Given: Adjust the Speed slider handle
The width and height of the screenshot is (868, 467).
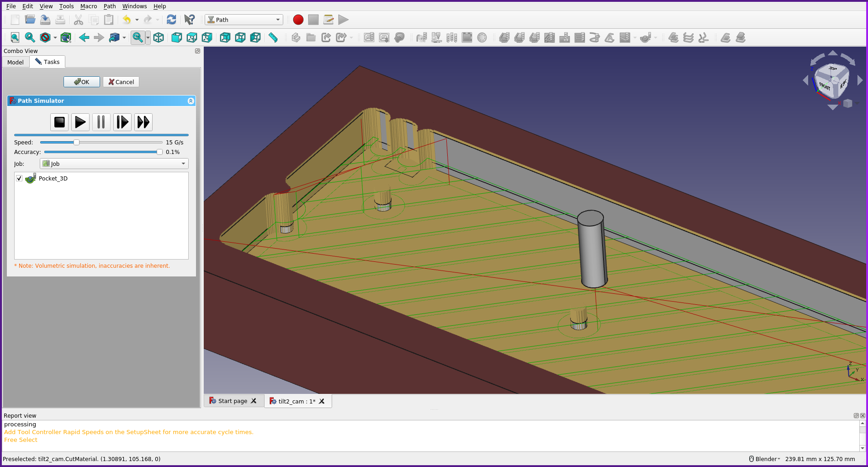Looking at the screenshot, I should tap(76, 143).
